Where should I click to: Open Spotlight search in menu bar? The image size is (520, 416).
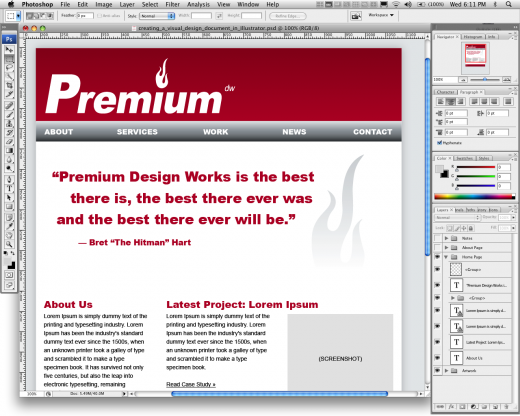[x=509, y=4]
